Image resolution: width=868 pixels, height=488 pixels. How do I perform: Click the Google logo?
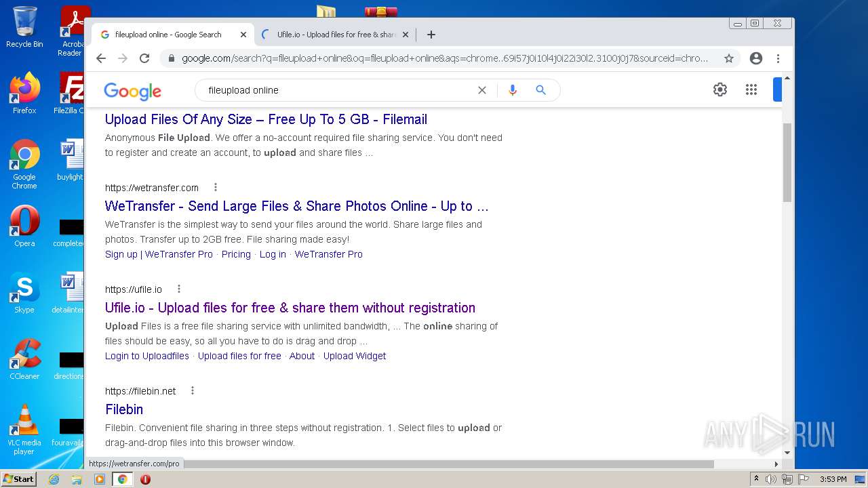click(132, 91)
